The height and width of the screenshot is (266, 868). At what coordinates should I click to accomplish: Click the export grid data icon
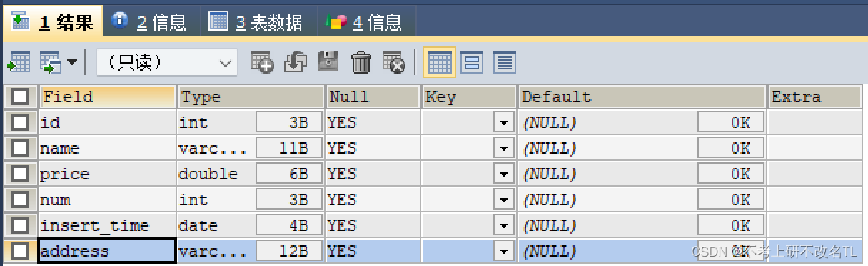coord(19,63)
